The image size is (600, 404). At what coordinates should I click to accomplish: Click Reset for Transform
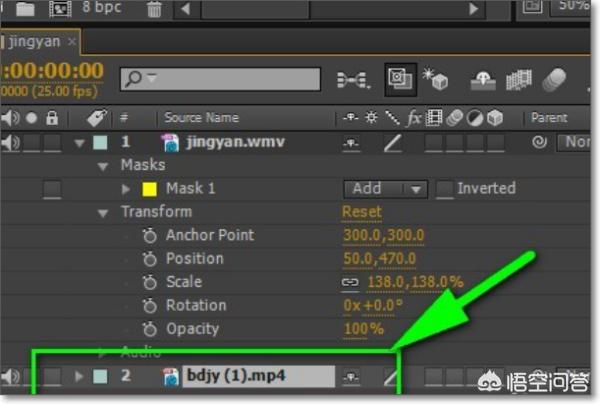click(x=362, y=212)
